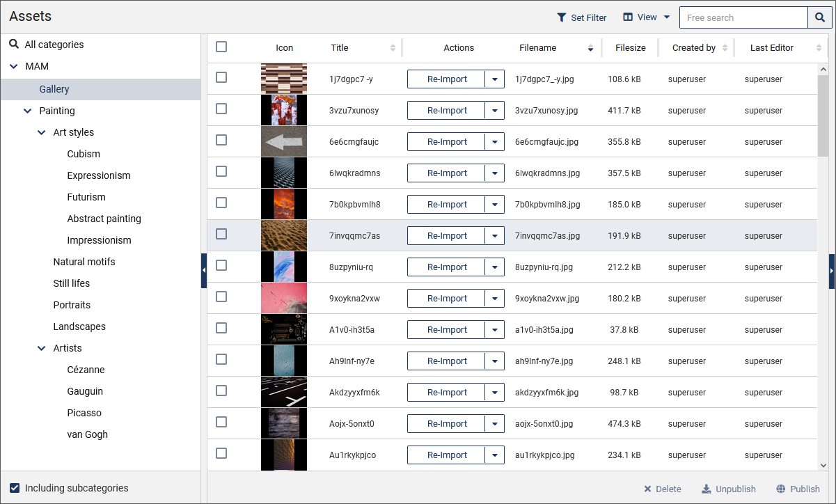Sort by Last Editor column arrows

pyautogui.click(x=819, y=48)
